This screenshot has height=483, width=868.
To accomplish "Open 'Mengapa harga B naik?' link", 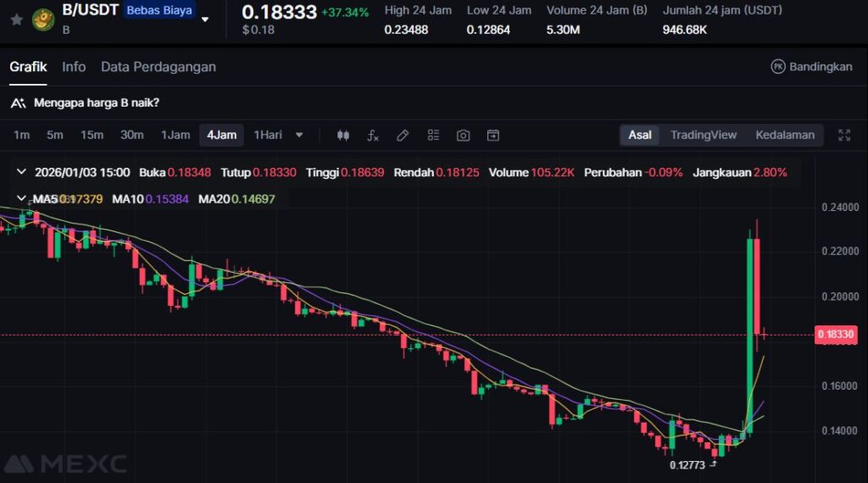I will click(x=96, y=103).
